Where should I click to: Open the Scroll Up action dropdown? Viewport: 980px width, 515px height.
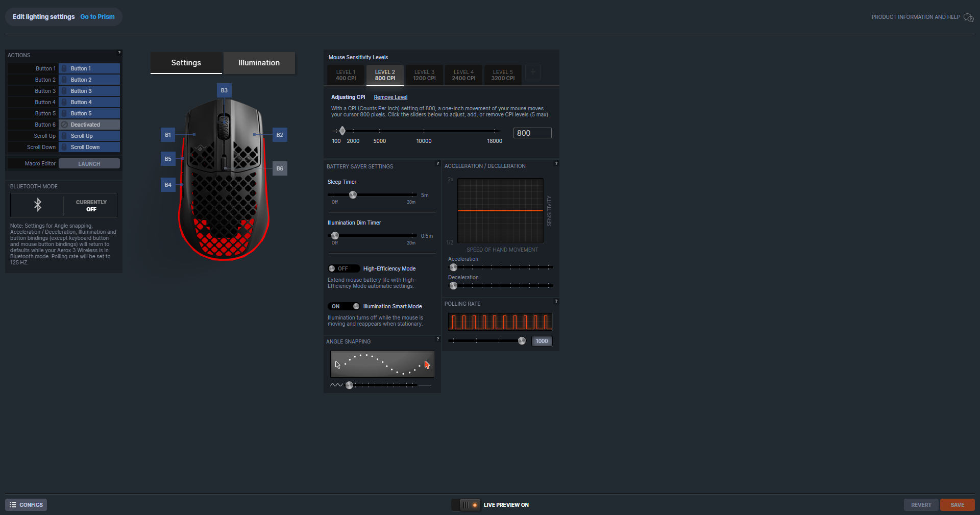click(x=89, y=136)
